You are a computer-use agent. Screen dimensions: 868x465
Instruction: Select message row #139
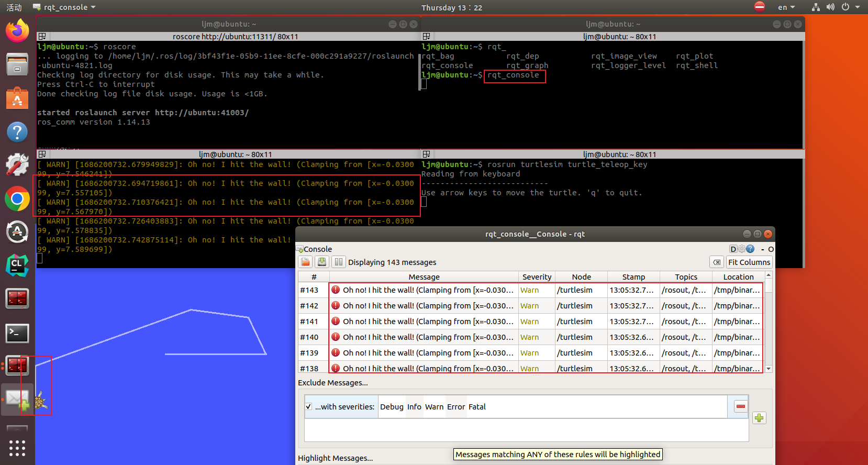(x=531, y=352)
